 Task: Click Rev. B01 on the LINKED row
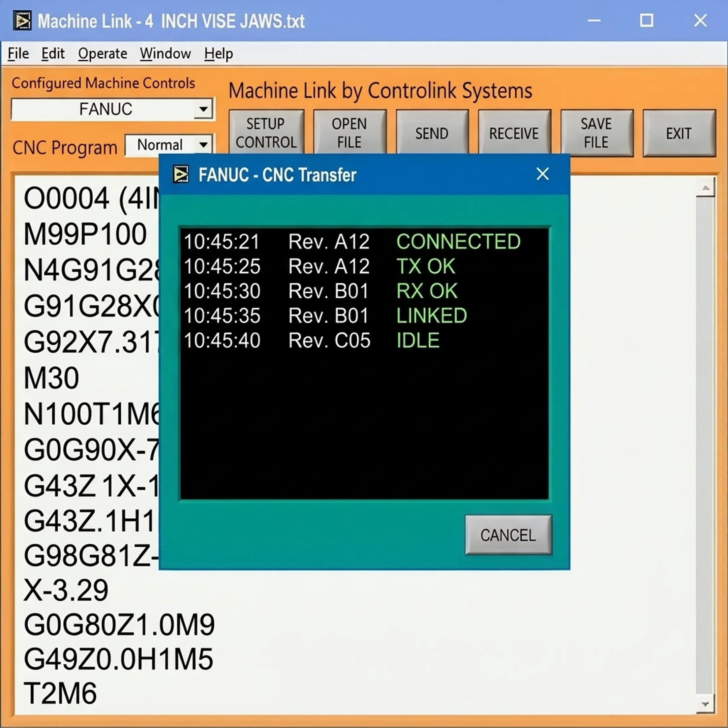pos(329,315)
